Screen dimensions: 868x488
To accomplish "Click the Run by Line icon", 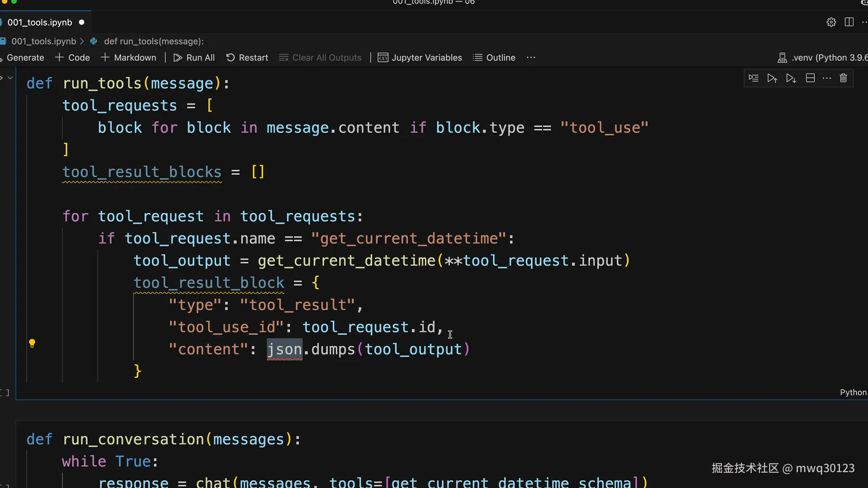I will [x=753, y=78].
